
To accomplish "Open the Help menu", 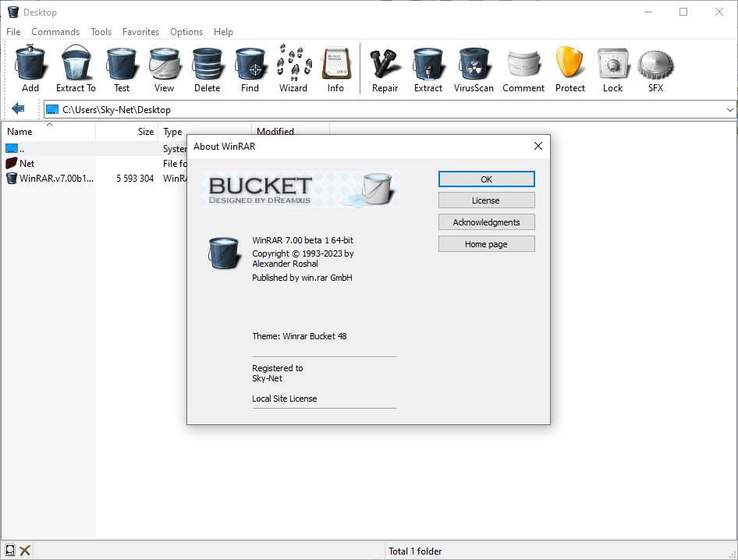I will (x=223, y=31).
